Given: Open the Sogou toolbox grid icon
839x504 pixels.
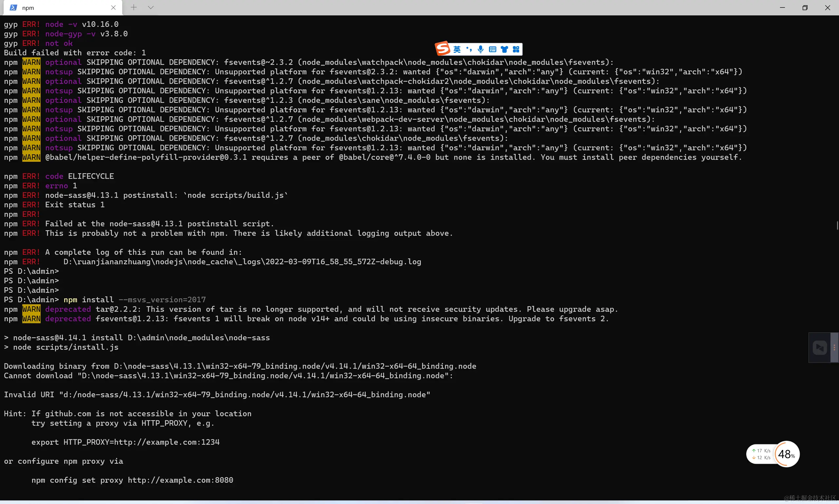Looking at the screenshot, I should (516, 49).
